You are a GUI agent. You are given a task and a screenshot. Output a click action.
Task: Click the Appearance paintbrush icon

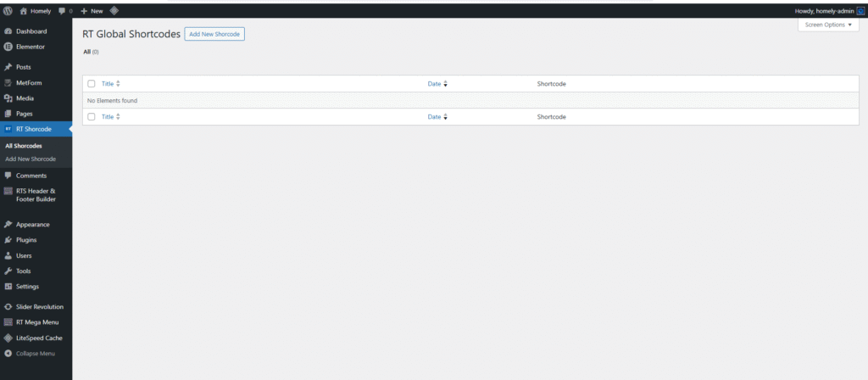tap(8, 225)
